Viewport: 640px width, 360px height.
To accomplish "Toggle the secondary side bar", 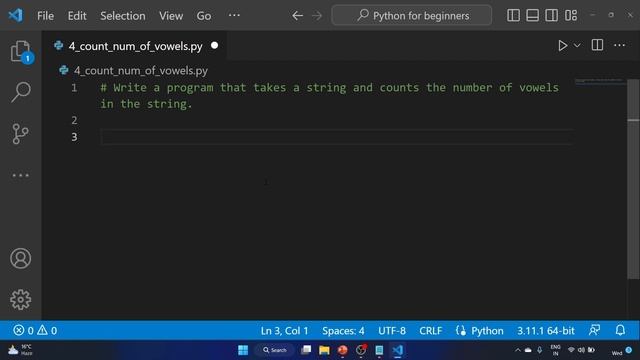I will (551, 16).
